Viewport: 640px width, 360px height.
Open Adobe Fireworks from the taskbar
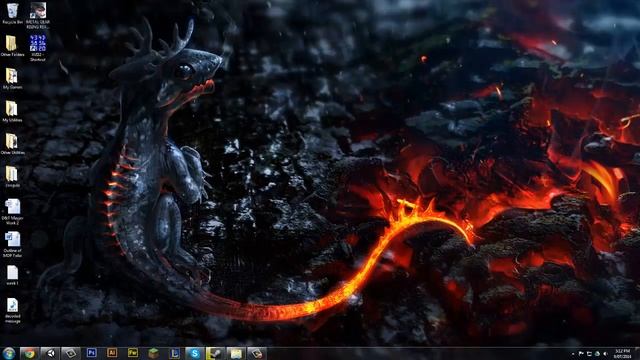tap(133, 353)
